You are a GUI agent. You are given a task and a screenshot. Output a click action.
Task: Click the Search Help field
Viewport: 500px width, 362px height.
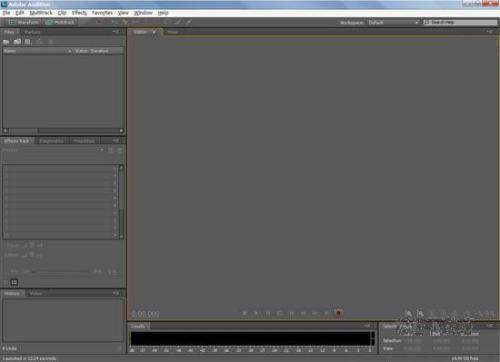460,22
